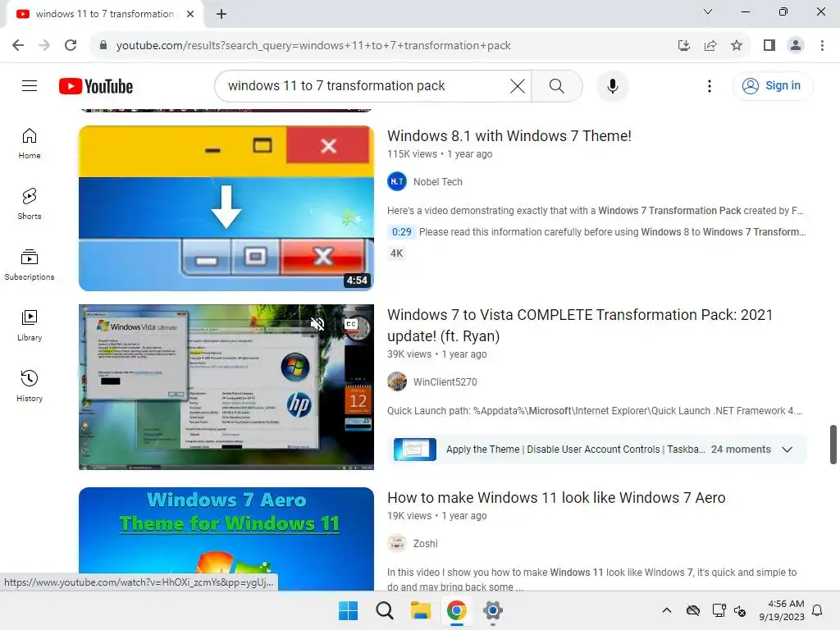Click the muted volume tray icon

coord(740,610)
